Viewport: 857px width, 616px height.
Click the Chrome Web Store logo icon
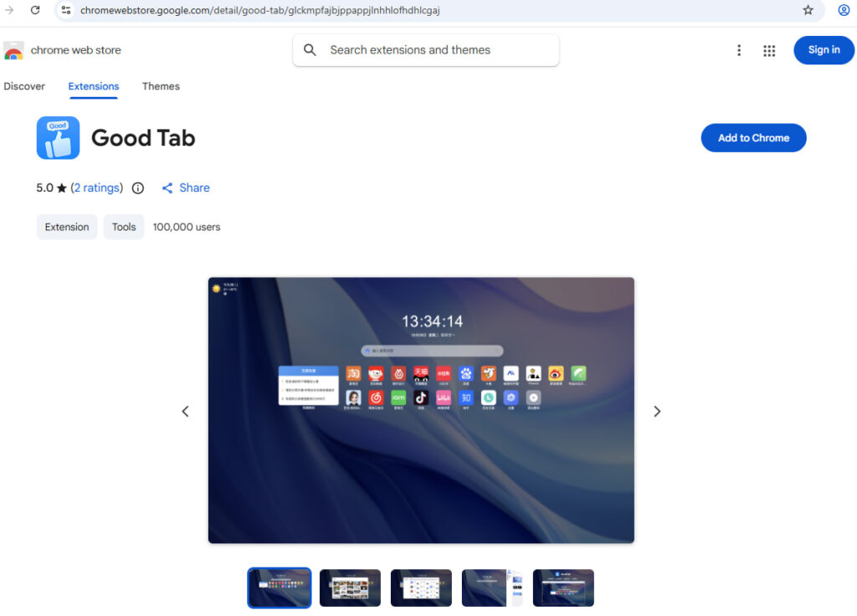coord(13,50)
